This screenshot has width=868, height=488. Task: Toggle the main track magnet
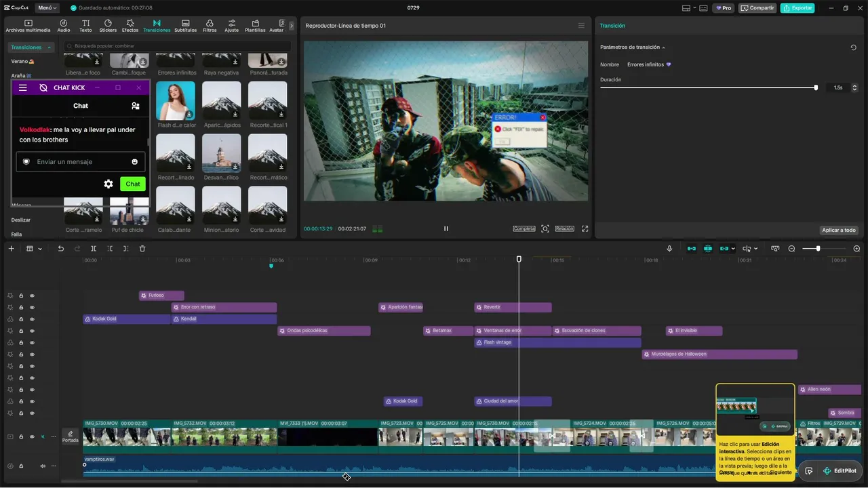[692, 249]
